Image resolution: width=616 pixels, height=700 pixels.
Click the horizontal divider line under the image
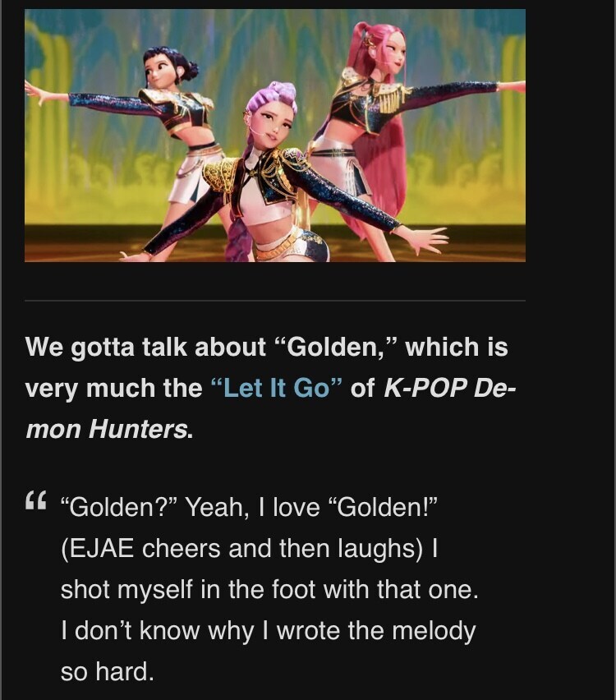click(x=275, y=301)
